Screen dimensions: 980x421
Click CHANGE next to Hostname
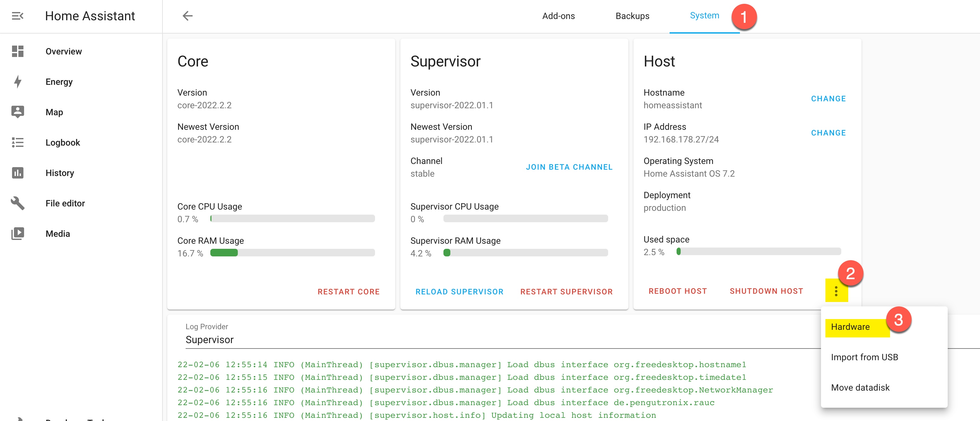pyautogui.click(x=828, y=99)
